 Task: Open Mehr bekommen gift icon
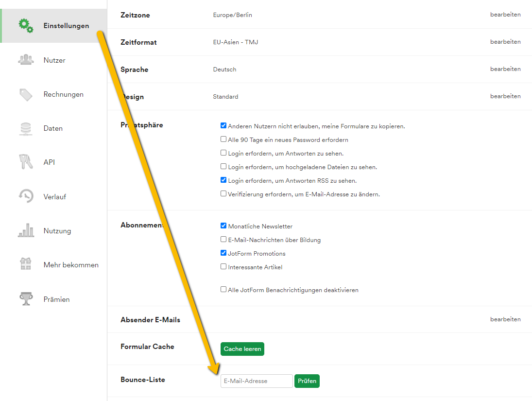pos(26,264)
